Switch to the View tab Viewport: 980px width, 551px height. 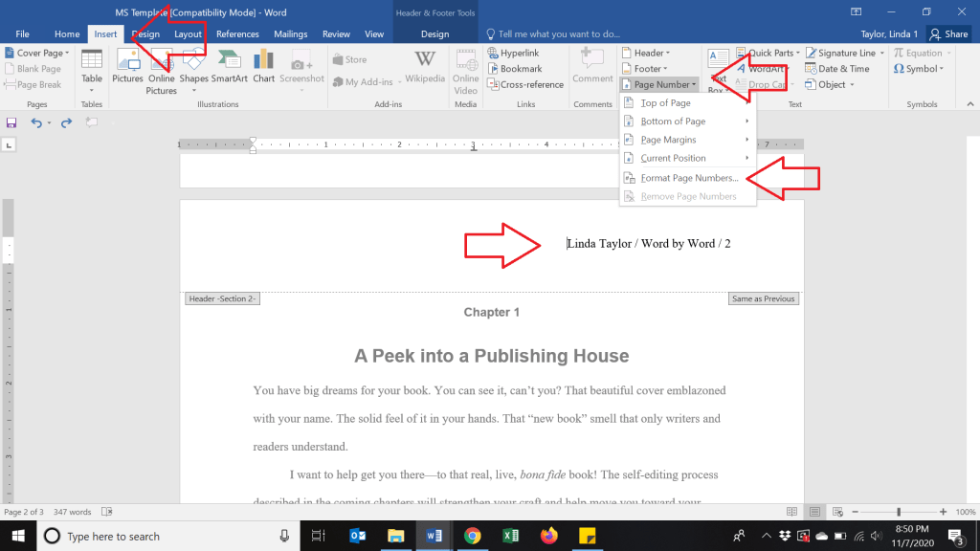374,34
